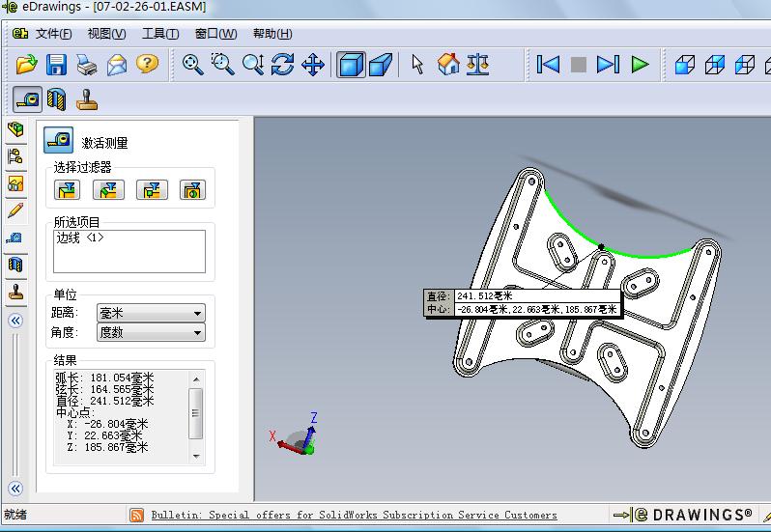771x532 pixels.
Task: Open the 帮助(H) menu
Action: [x=272, y=34]
